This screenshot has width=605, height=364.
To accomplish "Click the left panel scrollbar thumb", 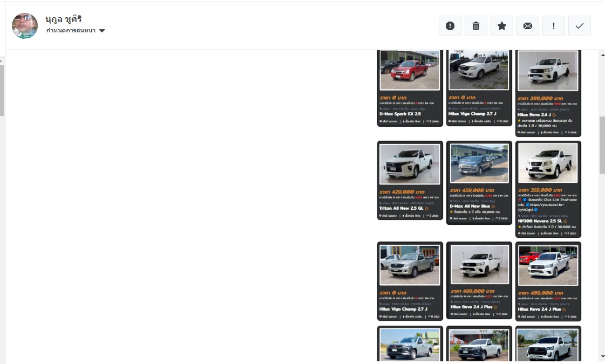I will 2,90.
